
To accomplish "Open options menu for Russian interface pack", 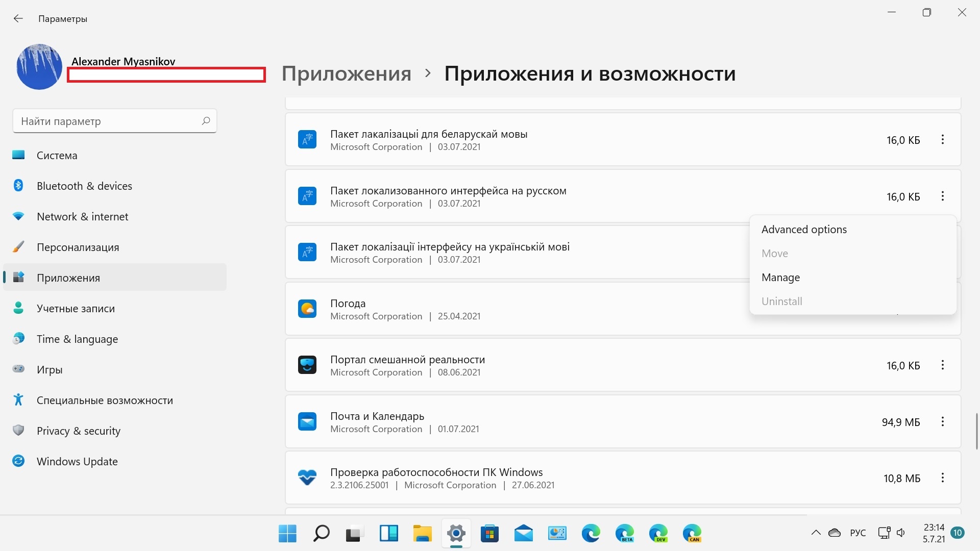I will [943, 196].
